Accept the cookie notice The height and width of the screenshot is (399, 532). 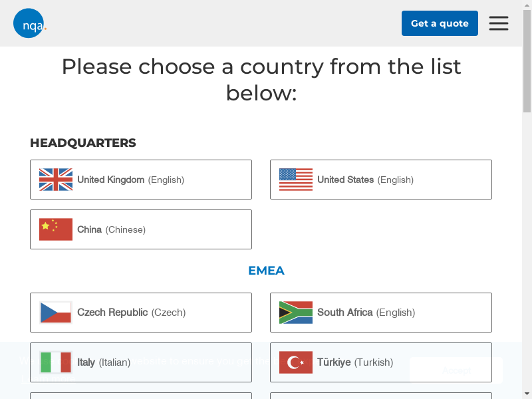tap(456, 370)
